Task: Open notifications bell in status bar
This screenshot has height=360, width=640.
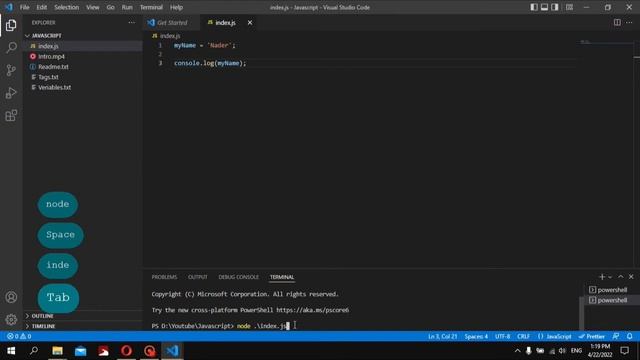Action: (629, 337)
